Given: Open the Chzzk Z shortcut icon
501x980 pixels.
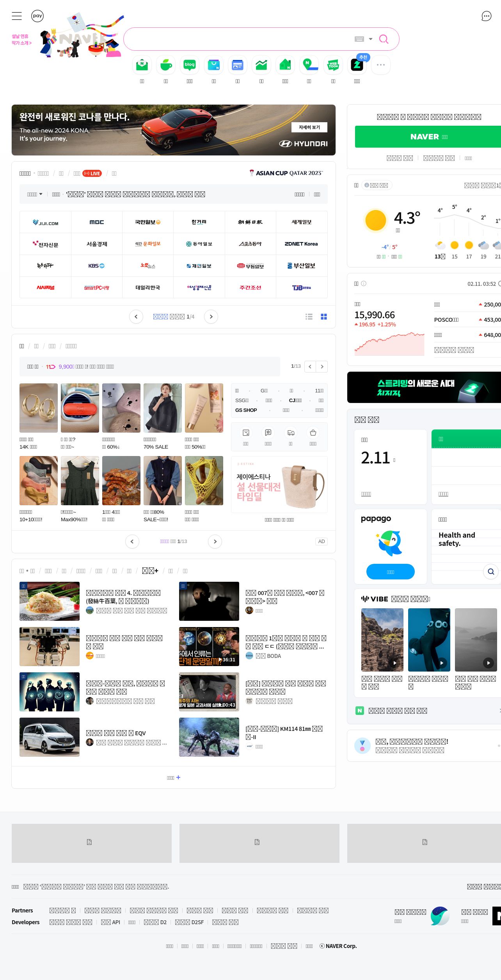Looking at the screenshot, I should (357, 65).
